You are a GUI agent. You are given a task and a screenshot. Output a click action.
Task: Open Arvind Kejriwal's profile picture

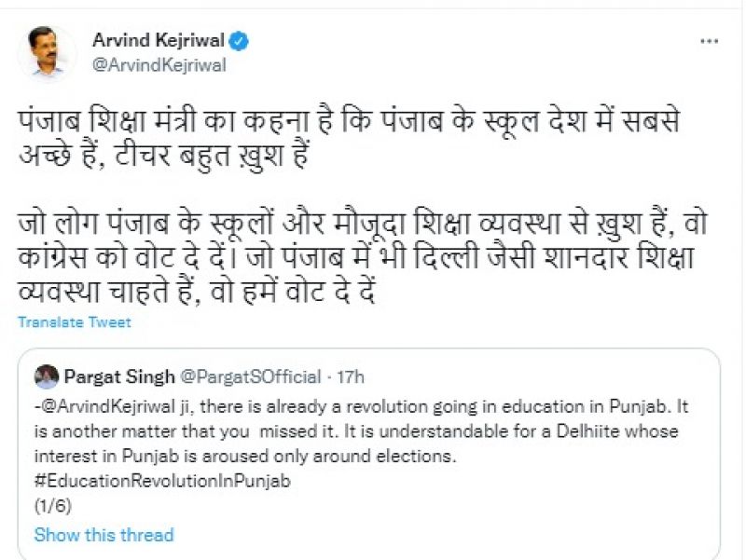[x=47, y=53]
